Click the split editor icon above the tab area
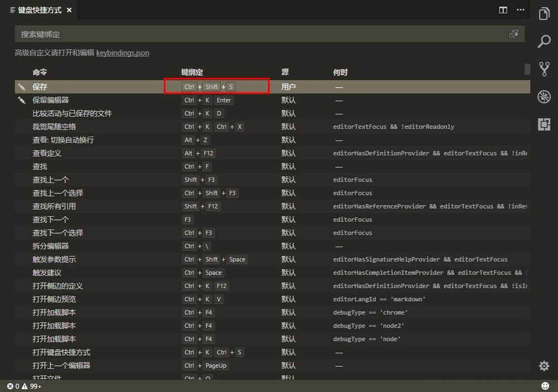 [503, 10]
